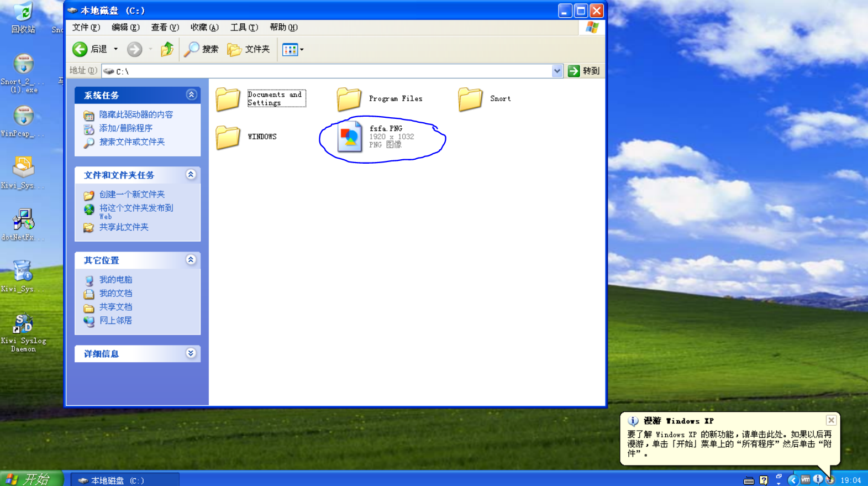Image resolution: width=868 pixels, height=486 pixels.
Task: Select the Documents and Settings folder
Action: pyautogui.click(x=260, y=98)
